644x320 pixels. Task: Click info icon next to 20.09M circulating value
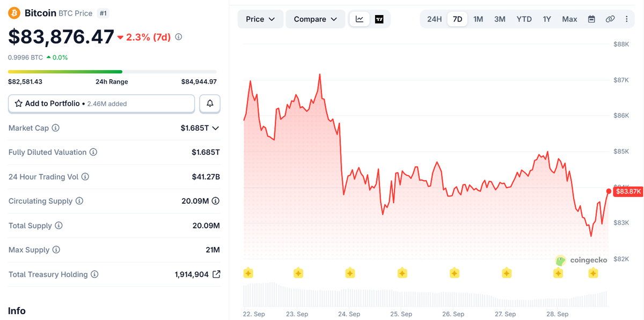click(x=216, y=201)
